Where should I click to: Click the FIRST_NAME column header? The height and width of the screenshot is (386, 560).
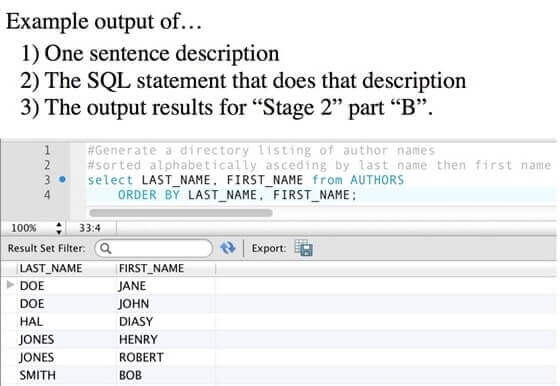pyautogui.click(x=151, y=268)
